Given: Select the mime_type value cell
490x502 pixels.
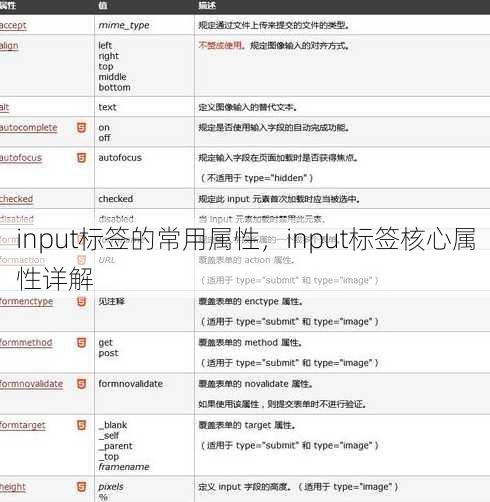Looking at the screenshot, I should pyautogui.click(x=124, y=26).
